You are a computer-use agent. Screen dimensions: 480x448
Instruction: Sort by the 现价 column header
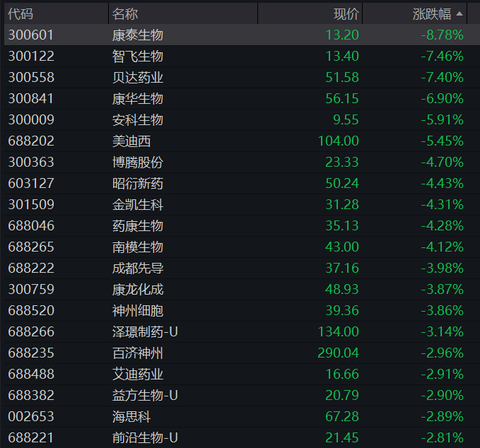click(310, 13)
